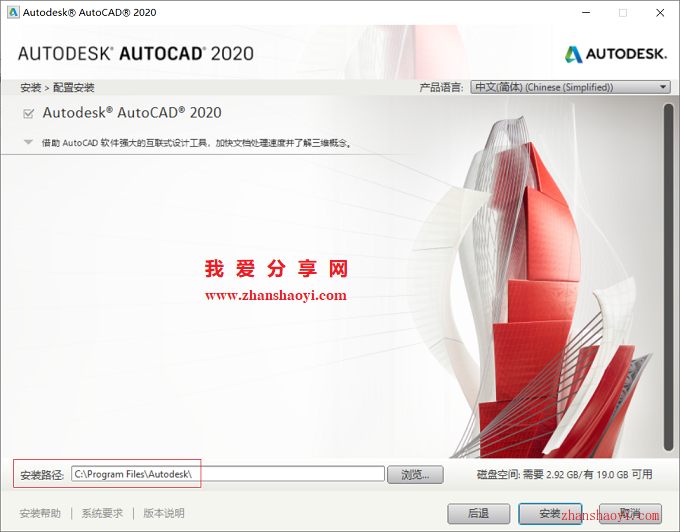
Task: Click the Autodesk logo in the header
Action: coord(616,54)
